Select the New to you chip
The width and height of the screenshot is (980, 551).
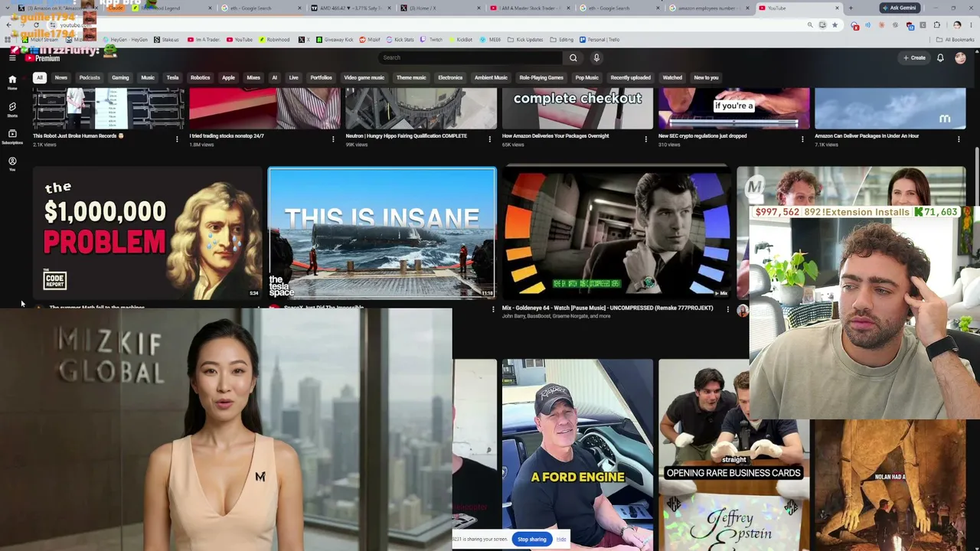(706, 77)
